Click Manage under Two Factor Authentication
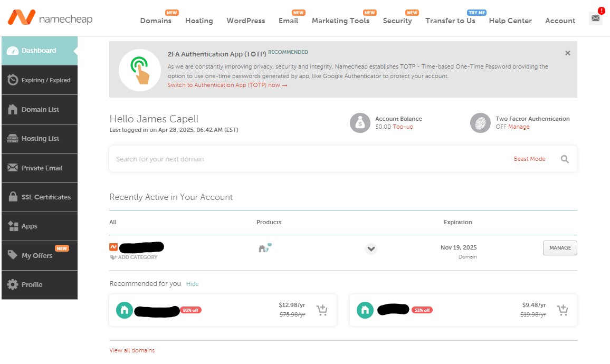Screen dimensions: 610x364 pos(519,127)
